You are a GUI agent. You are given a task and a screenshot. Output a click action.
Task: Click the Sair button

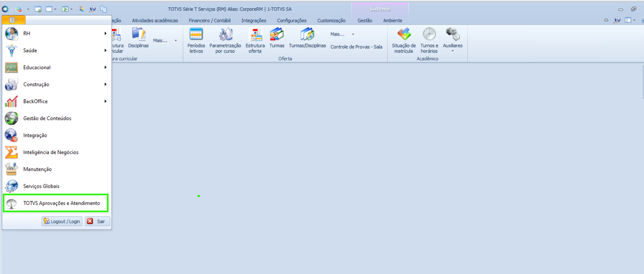point(97,221)
